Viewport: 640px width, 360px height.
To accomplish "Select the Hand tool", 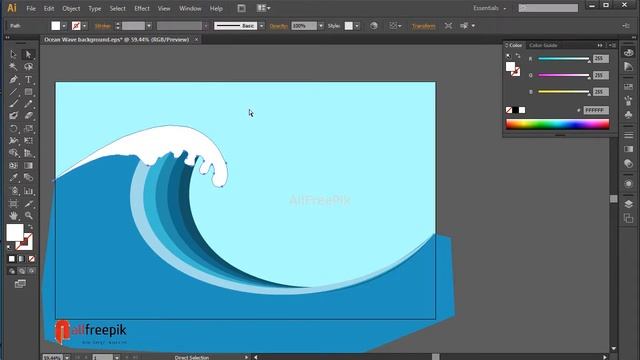I will pyautogui.click(x=13, y=216).
